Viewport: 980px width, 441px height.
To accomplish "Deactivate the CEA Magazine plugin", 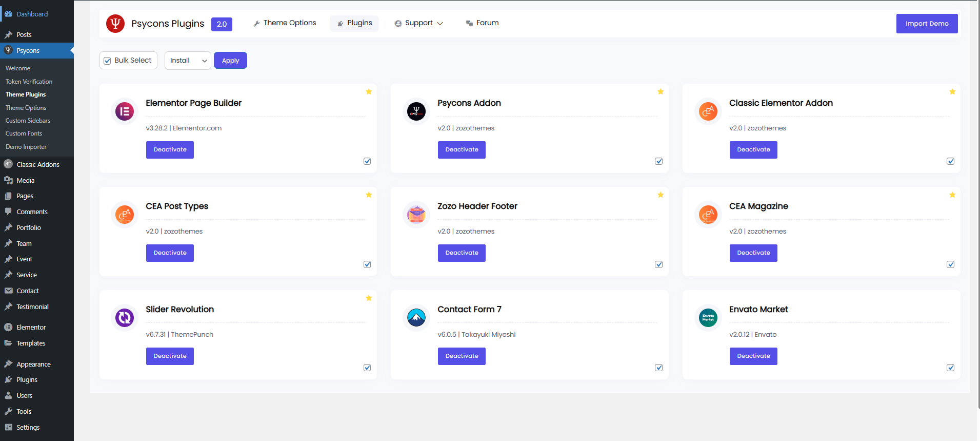I will point(753,253).
